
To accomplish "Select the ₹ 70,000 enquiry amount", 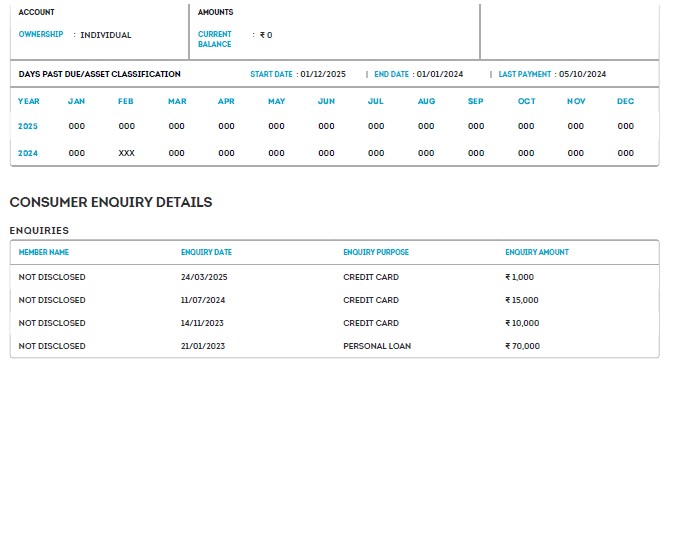I will pos(522,346).
